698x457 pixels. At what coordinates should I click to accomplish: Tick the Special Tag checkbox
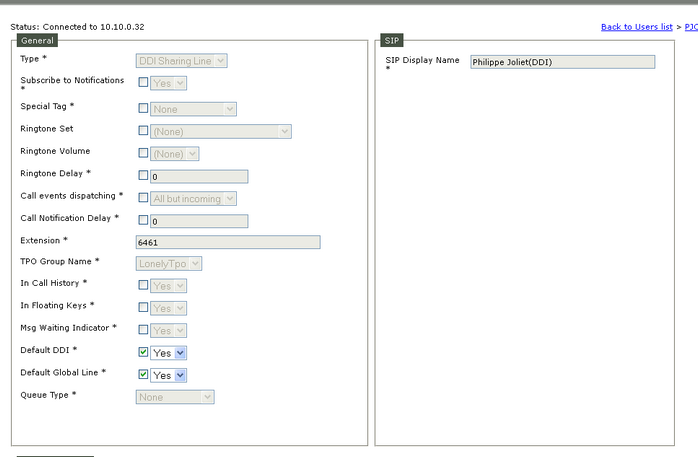point(143,108)
